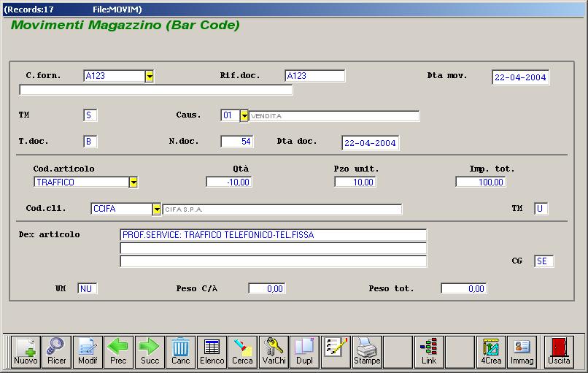Viewport: 588px width, 373px height.
Task: Click the Cod.articolo label
Action: pyautogui.click(x=63, y=169)
